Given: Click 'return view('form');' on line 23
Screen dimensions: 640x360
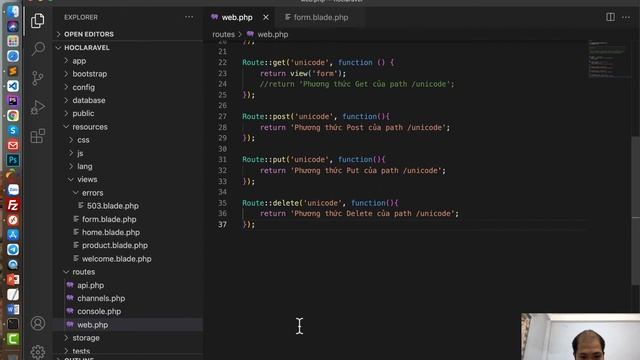Looking at the screenshot, I should [x=303, y=73].
